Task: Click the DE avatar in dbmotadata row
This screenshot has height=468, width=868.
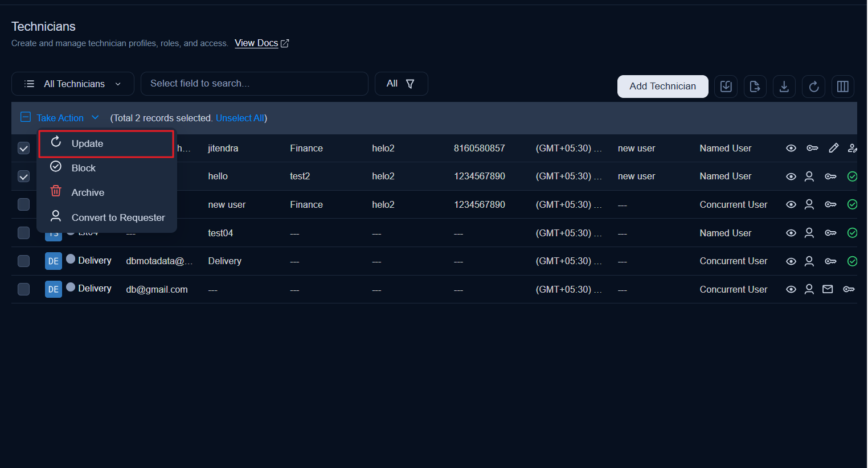Action: [x=54, y=261]
